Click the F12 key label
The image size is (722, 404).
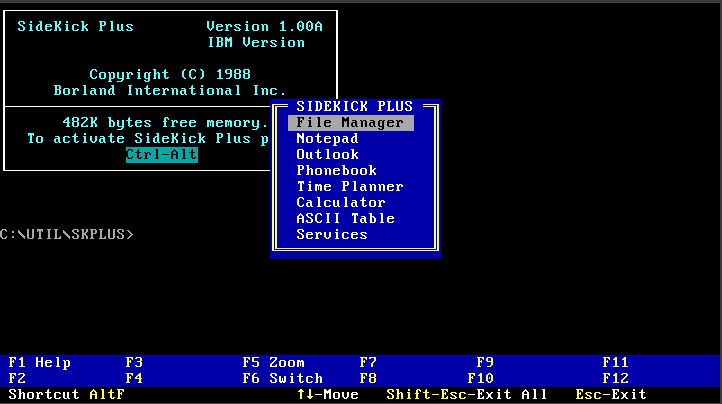pyautogui.click(x=615, y=379)
